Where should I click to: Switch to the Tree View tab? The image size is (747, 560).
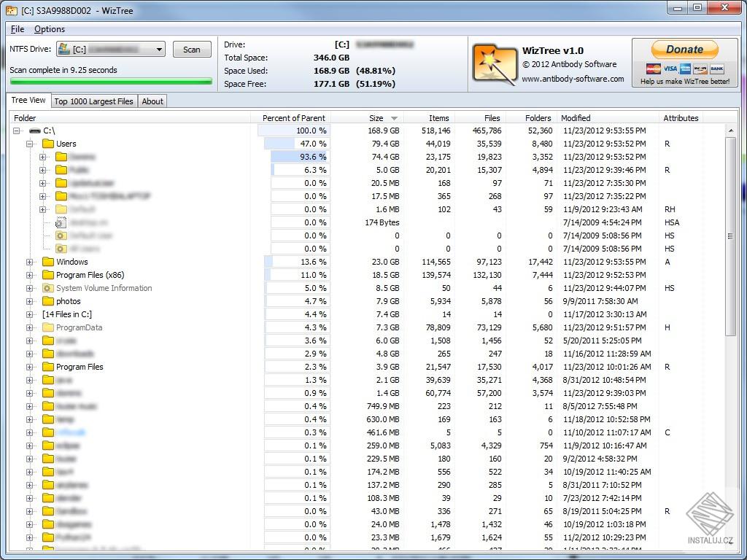(x=28, y=100)
